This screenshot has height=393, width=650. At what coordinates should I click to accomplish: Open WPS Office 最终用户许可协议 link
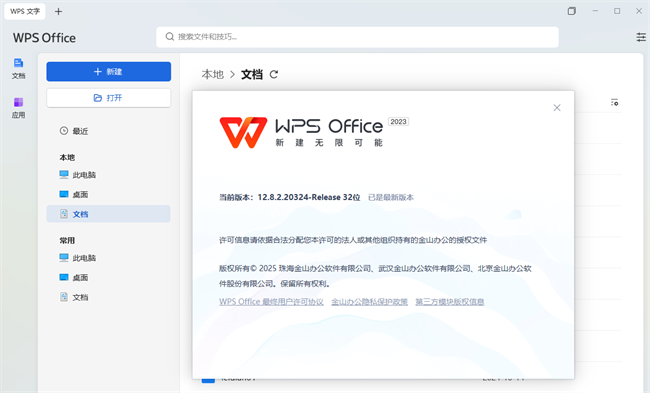pyautogui.click(x=271, y=302)
